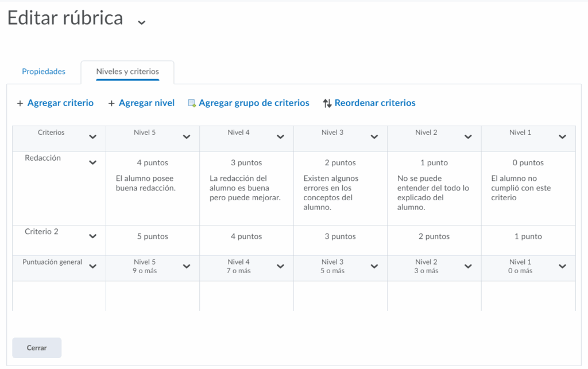Open the Puntuación general dropdown chevron
This screenshot has width=588, height=369.
point(92,266)
